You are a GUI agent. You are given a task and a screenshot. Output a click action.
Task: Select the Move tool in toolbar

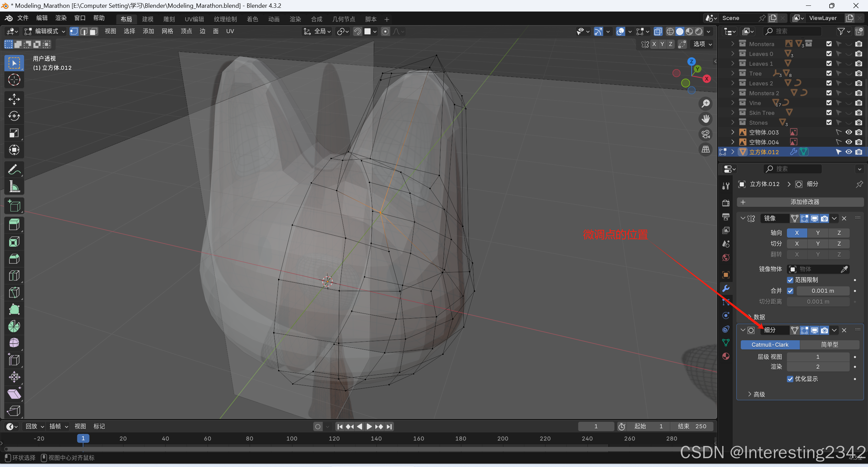click(14, 99)
